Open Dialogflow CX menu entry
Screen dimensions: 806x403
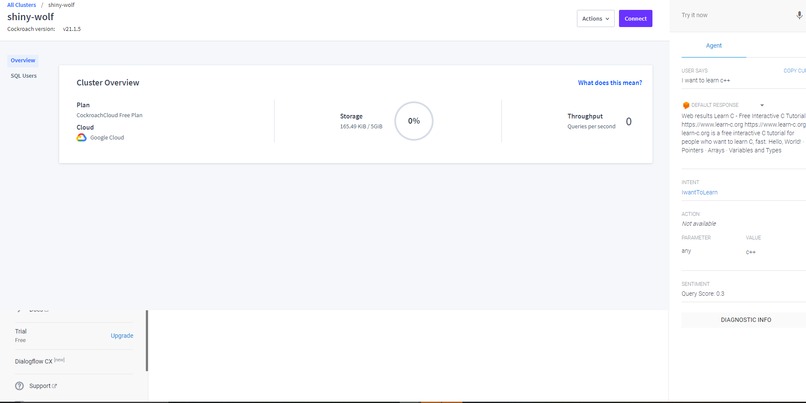(40, 361)
